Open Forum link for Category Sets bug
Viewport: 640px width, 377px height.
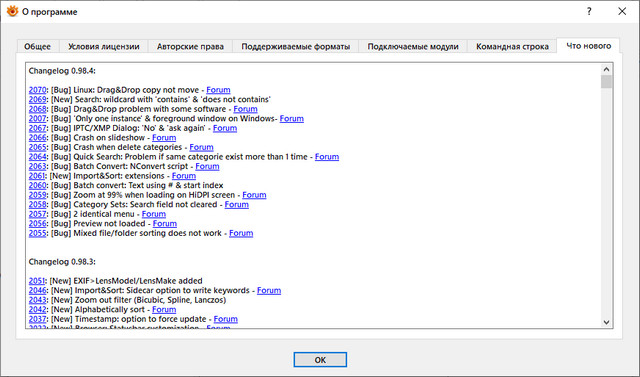tap(237, 204)
